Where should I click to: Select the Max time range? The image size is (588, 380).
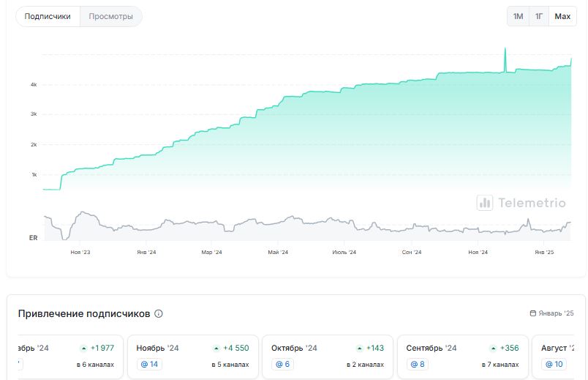tap(562, 16)
